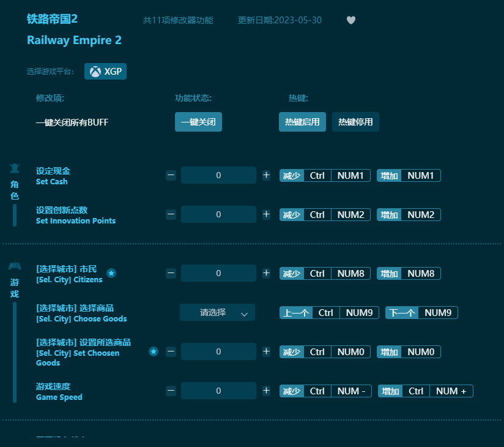Toggle the 一键关闭 all-BUFF switch
The width and height of the screenshot is (504, 447).
[x=198, y=122]
